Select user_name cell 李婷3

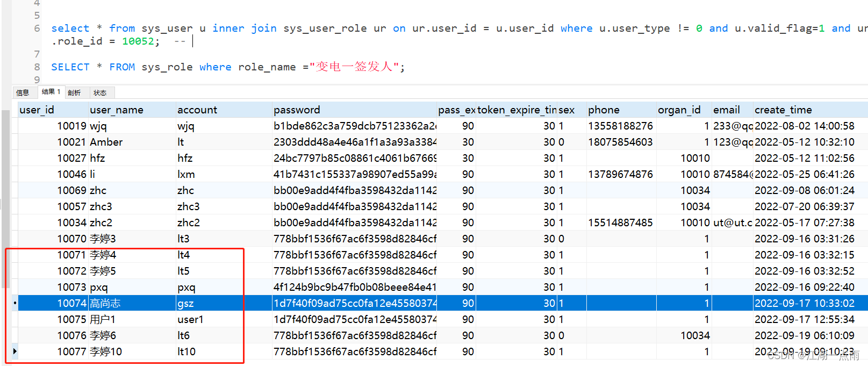coord(132,239)
